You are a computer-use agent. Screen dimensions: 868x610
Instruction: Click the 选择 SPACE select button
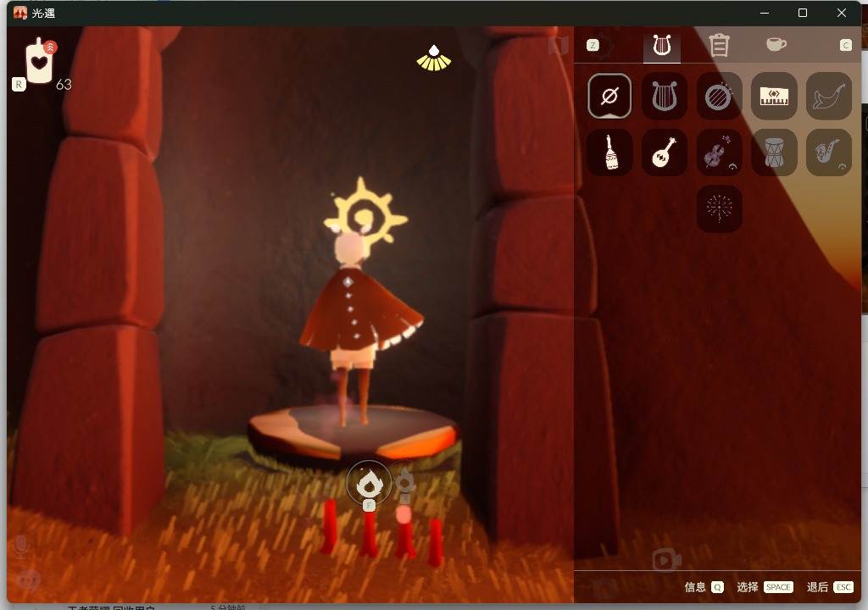[x=765, y=587]
